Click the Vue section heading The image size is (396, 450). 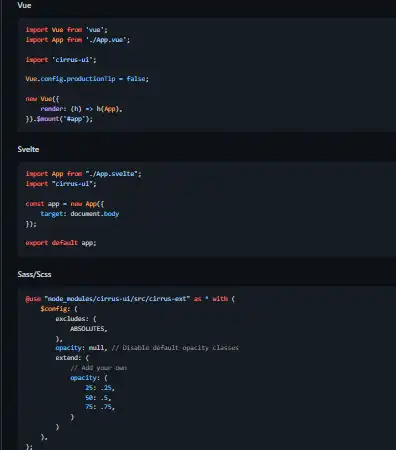coord(24,5)
